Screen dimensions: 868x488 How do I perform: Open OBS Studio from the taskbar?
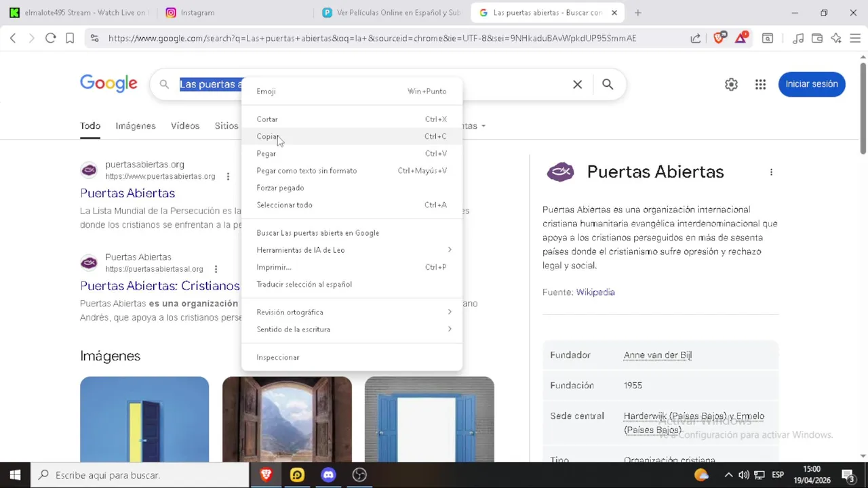click(359, 475)
